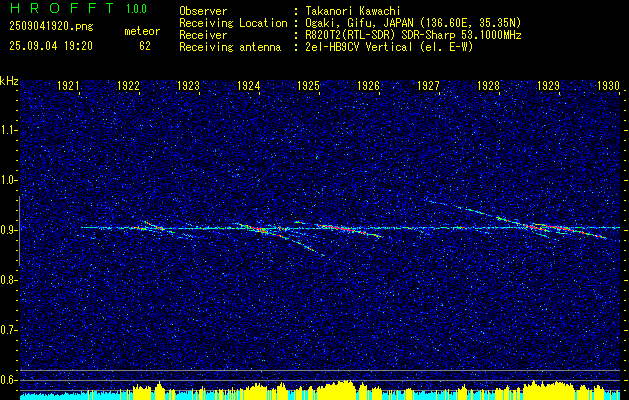The height and width of the screenshot is (400, 629).
Task: Select the filename 2509041920.png
Action: pyautogui.click(x=51, y=27)
